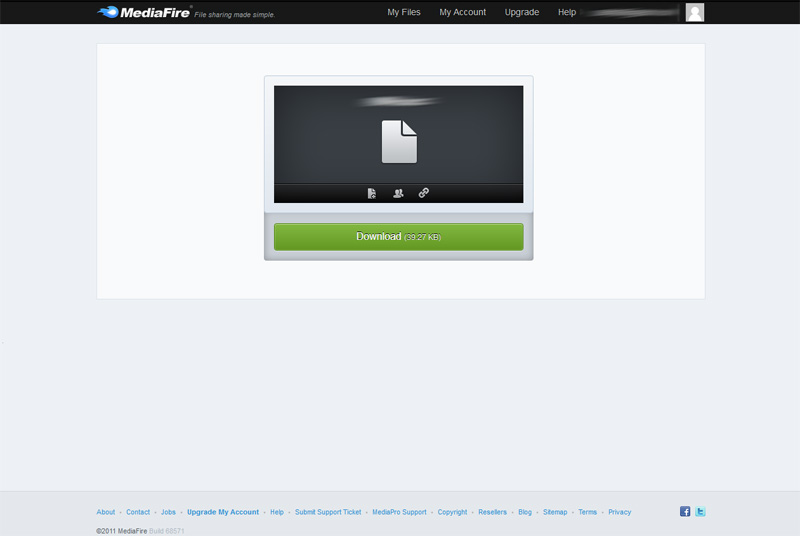Click the blurred username in header
800x536 pixels.
coord(630,12)
